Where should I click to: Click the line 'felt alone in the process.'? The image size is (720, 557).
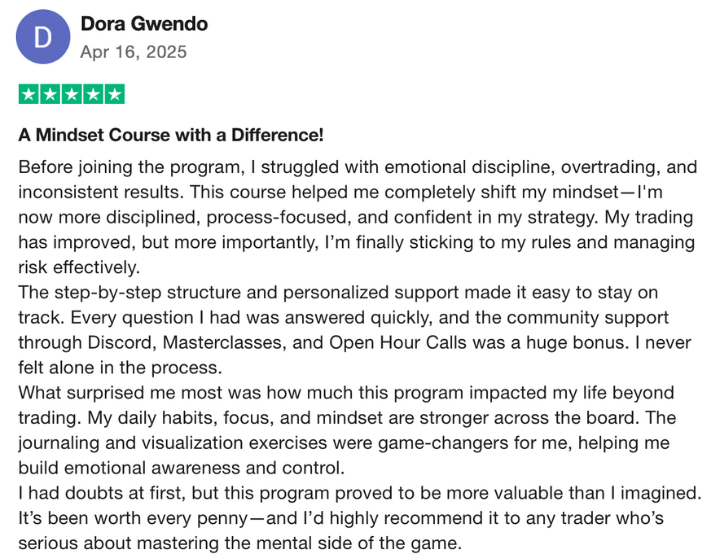pos(120,367)
